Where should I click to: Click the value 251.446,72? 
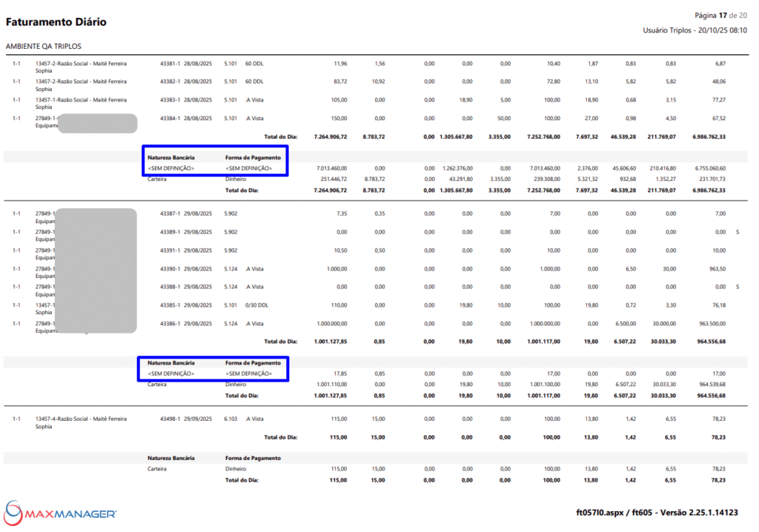click(x=331, y=179)
